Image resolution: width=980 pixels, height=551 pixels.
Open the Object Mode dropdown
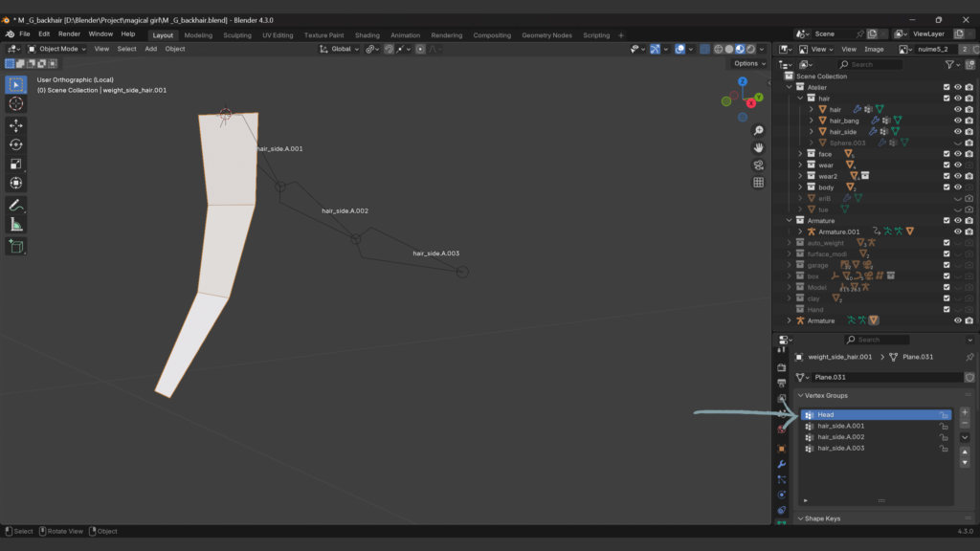[x=57, y=49]
